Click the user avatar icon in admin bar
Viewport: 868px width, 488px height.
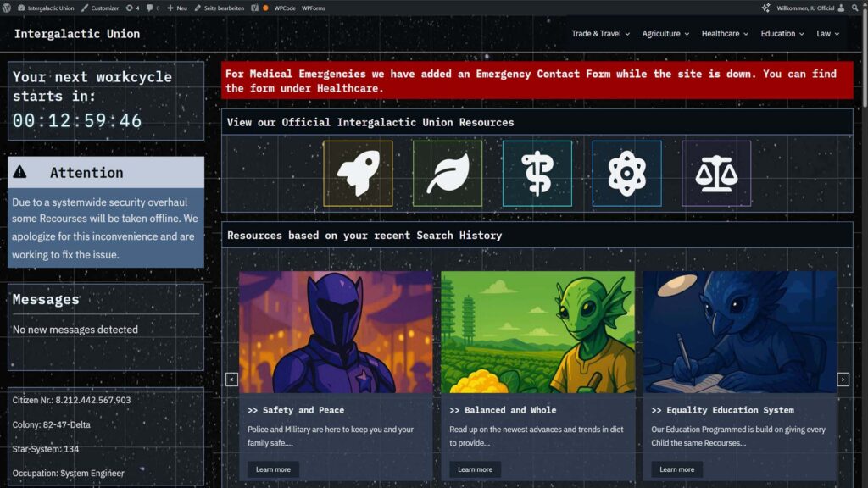(x=841, y=8)
